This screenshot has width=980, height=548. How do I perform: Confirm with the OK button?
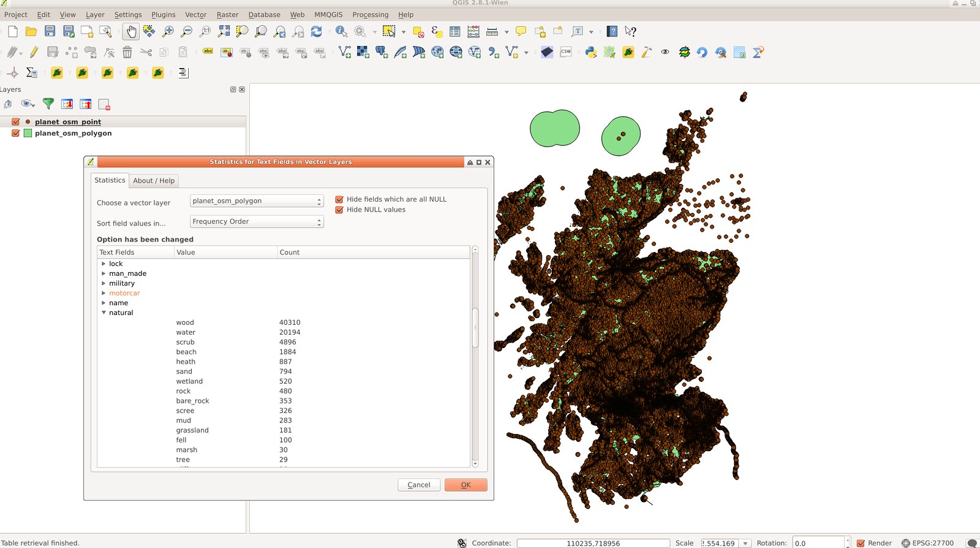tap(466, 485)
